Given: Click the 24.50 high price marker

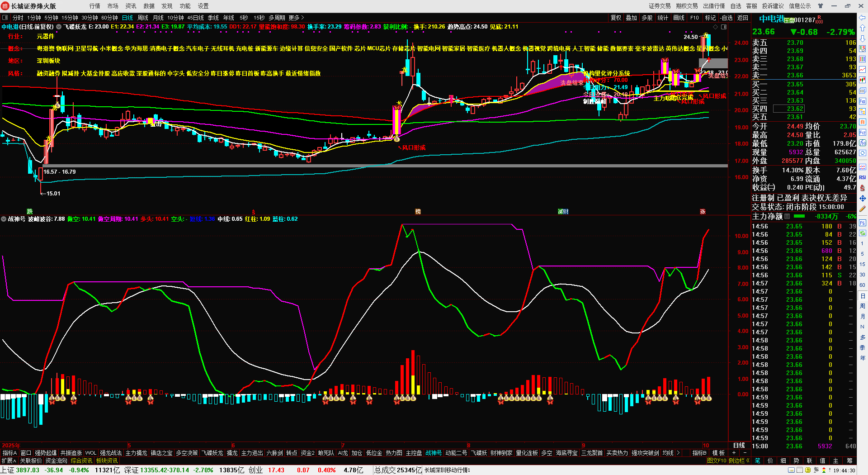Looking at the screenshot, I should [x=690, y=37].
